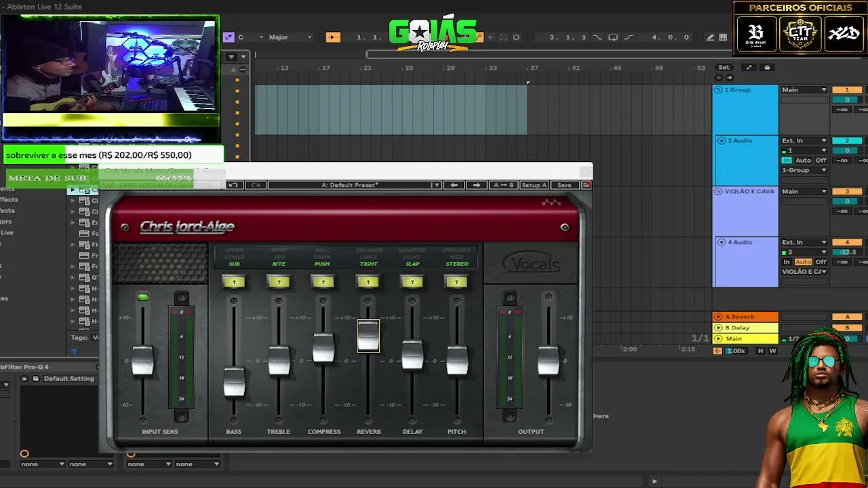Click the Bass fader handle

pyautogui.click(x=234, y=382)
